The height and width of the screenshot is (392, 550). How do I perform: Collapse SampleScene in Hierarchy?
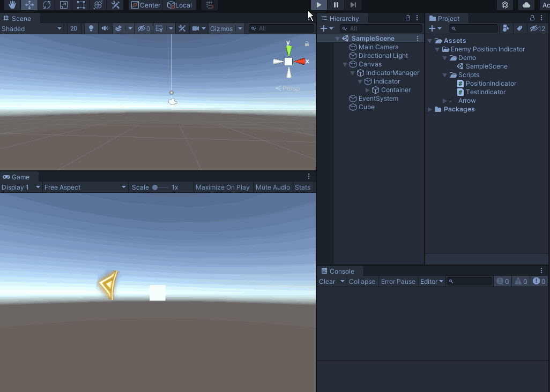(337, 39)
